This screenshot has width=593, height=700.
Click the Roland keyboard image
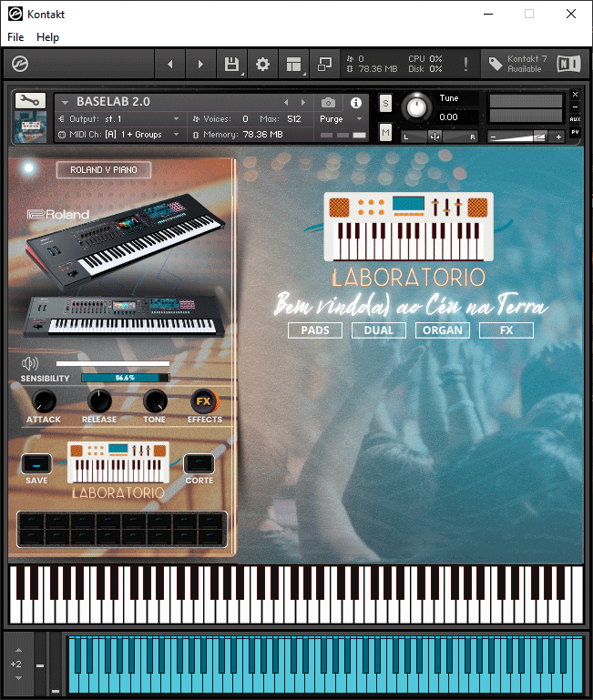pyautogui.click(x=123, y=267)
